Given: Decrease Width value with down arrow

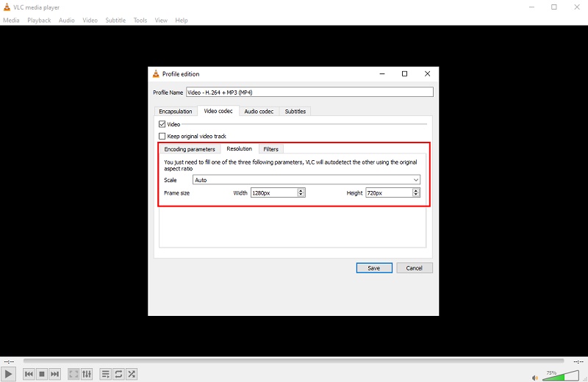Looking at the screenshot, I should click(x=301, y=195).
